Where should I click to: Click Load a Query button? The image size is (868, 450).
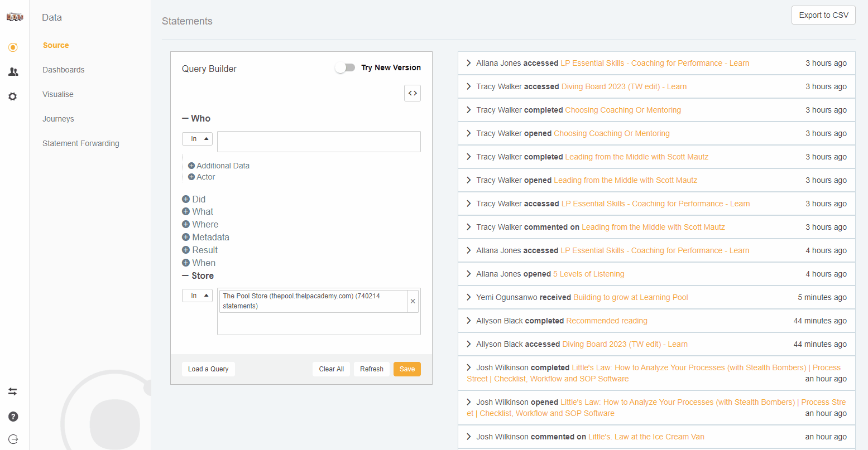208,369
